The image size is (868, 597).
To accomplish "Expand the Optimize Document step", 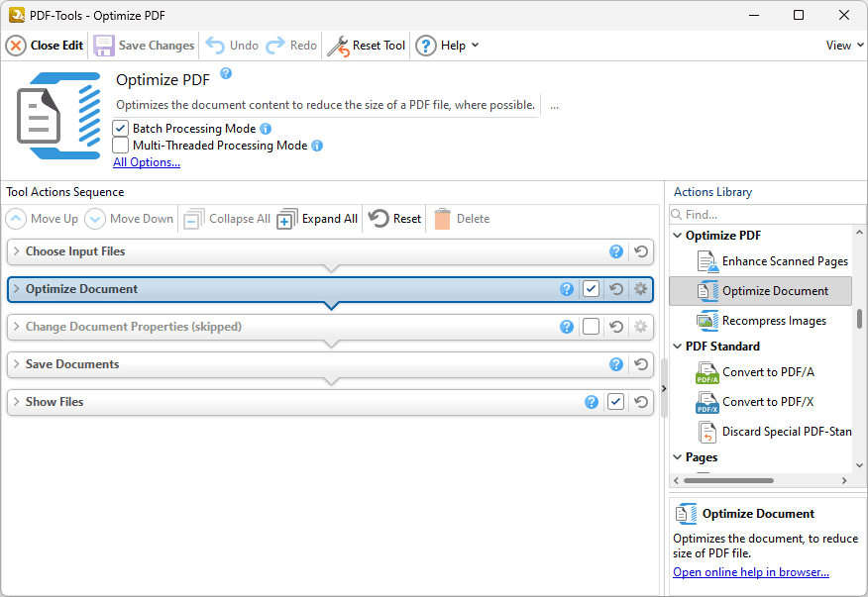I will click(x=17, y=289).
